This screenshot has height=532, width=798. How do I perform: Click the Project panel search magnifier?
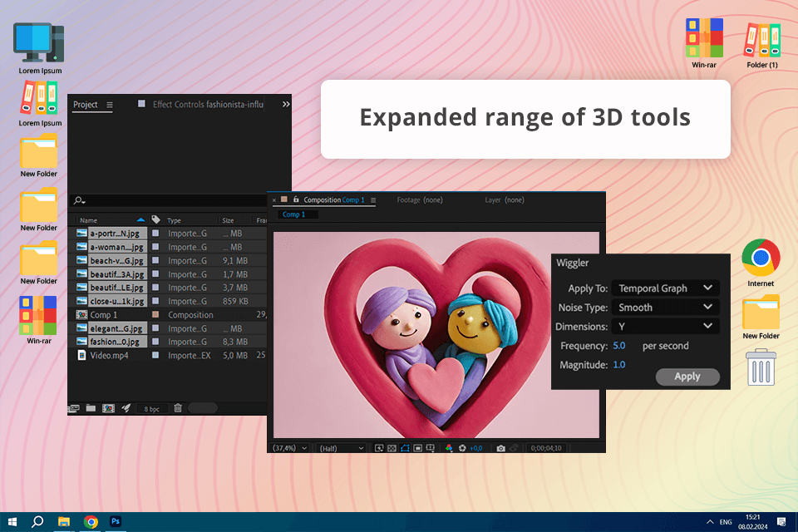coord(80,200)
